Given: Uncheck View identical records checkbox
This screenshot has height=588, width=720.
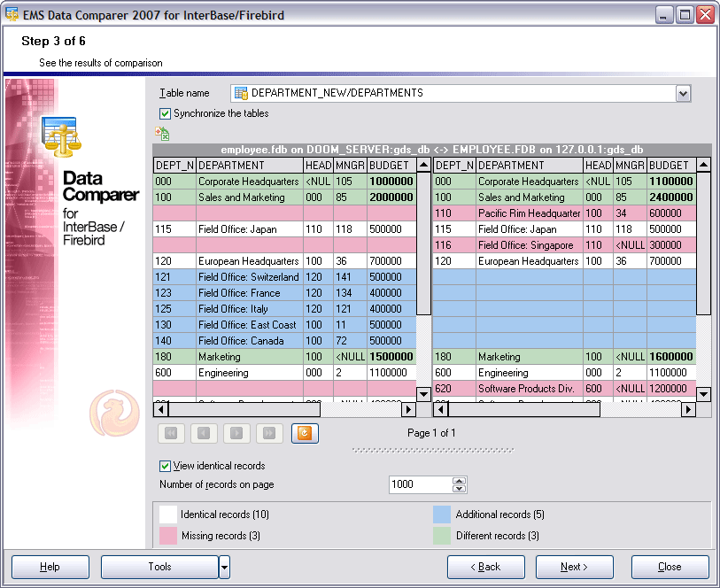Looking at the screenshot, I should click(165, 467).
